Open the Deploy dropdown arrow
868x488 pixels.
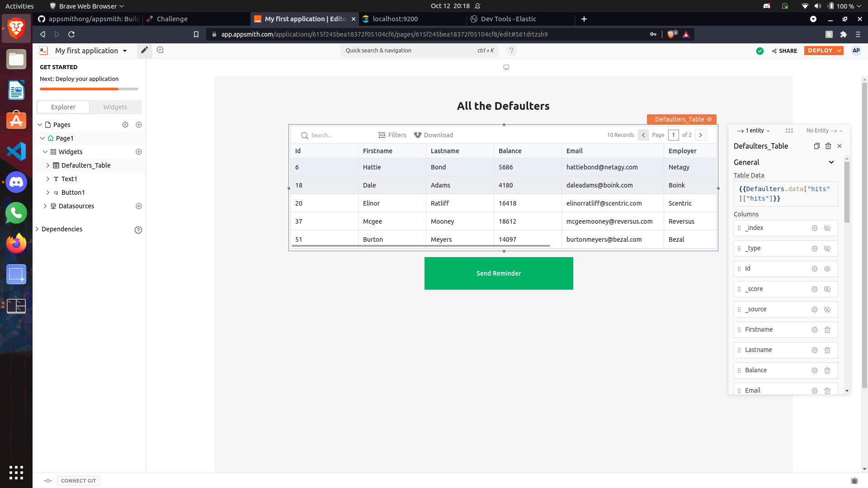pos(839,51)
